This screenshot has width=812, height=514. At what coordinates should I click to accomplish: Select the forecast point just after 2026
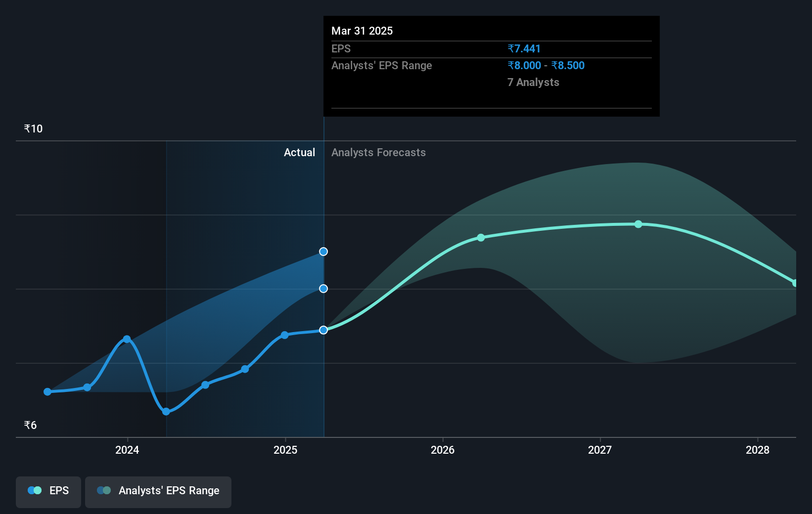481,238
